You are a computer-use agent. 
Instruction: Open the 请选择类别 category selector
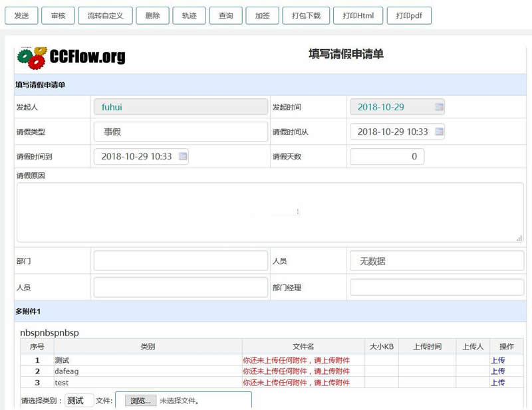coord(78,400)
